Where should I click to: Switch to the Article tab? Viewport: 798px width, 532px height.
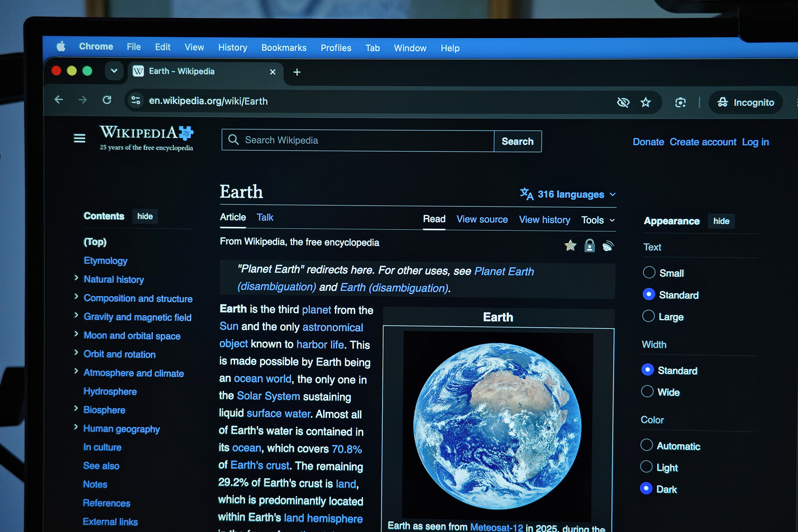click(x=233, y=217)
